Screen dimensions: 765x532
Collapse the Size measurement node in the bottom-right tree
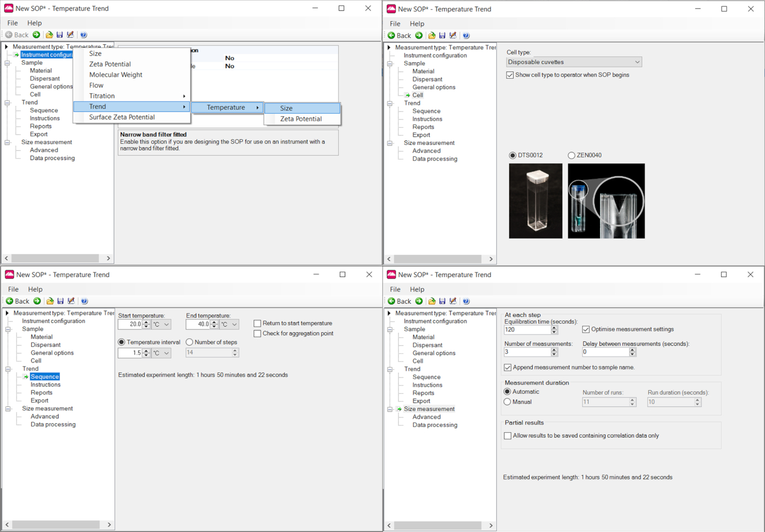[390, 409]
